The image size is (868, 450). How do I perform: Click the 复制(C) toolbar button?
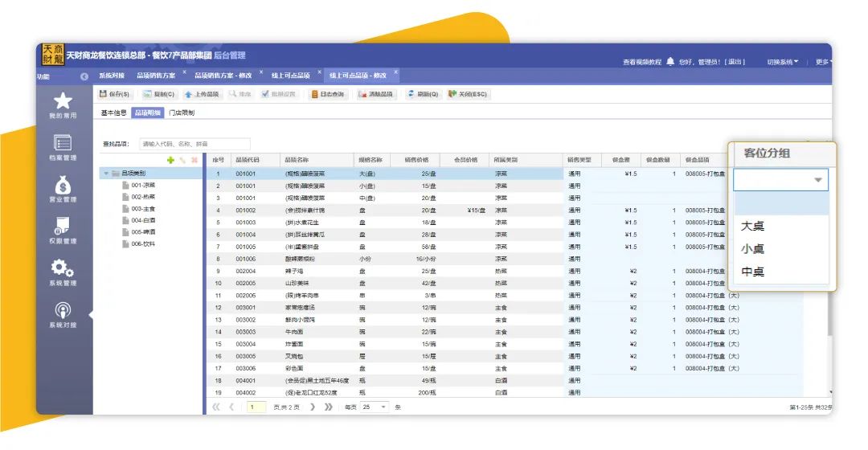(x=159, y=94)
